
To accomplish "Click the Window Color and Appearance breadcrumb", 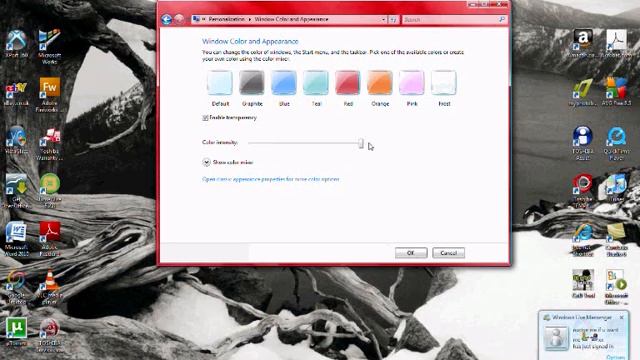I will [x=291, y=19].
